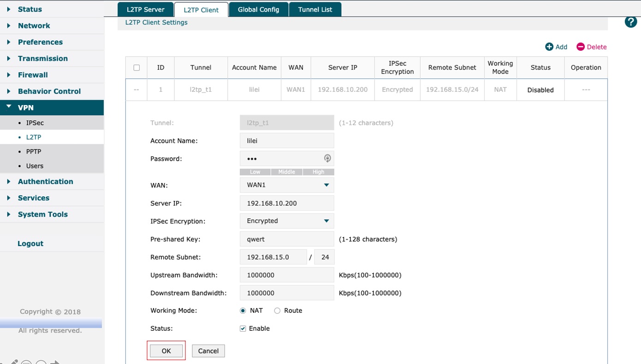Click the Remote Subnet address field
The height and width of the screenshot is (364, 641).
point(273,257)
